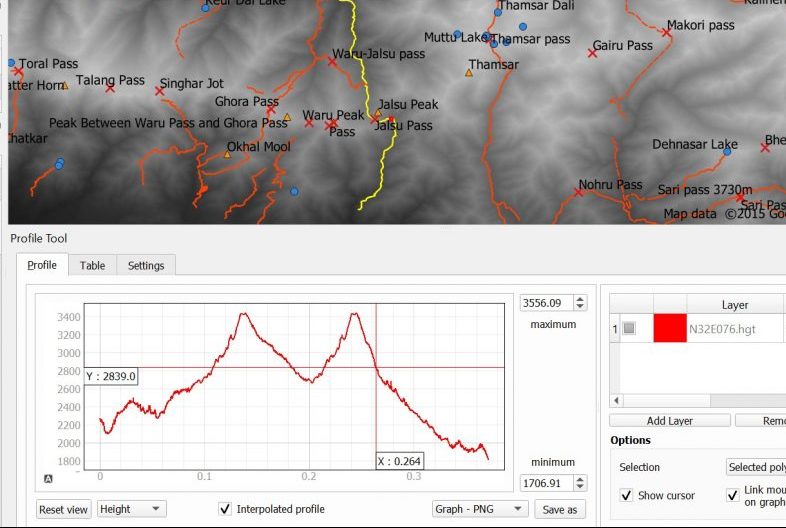
Task: Click the auto-scale A icon on graph
Action: pos(48,479)
